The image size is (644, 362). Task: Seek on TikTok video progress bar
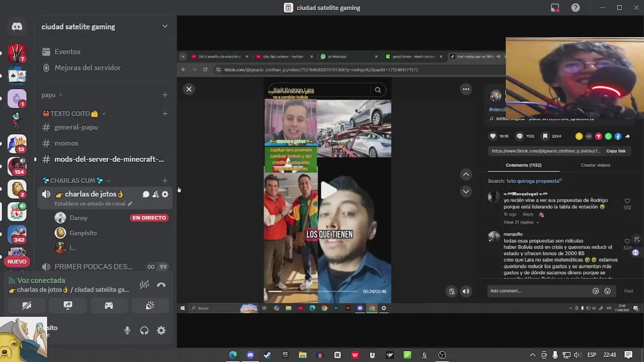313,291
